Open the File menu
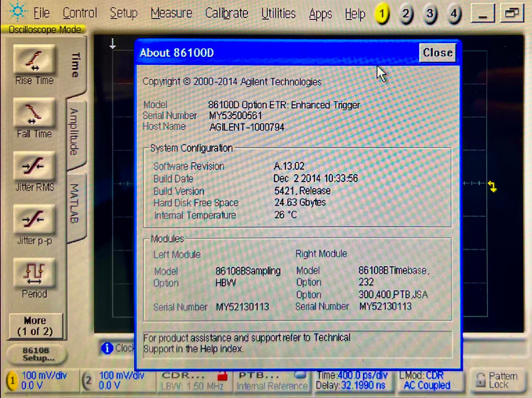This screenshot has height=398, width=532. pos(41,13)
